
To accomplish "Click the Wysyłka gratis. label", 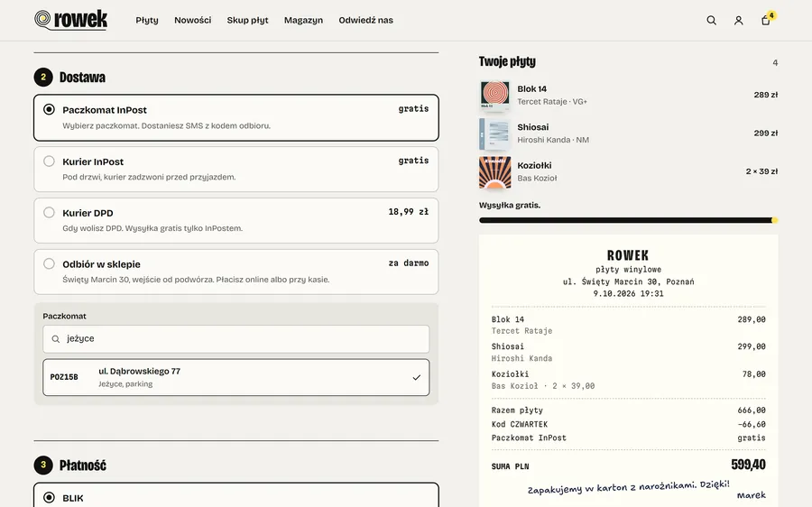I will click(x=510, y=205).
